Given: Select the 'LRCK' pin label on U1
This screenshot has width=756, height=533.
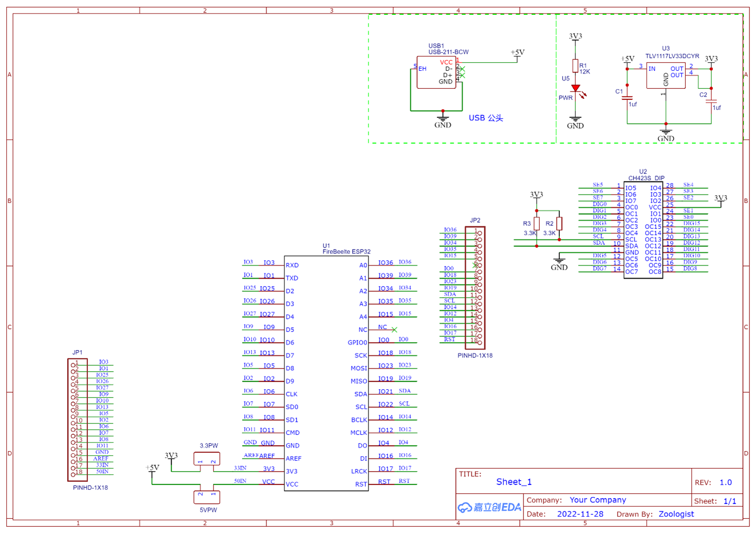Looking at the screenshot, I should pos(359,471).
